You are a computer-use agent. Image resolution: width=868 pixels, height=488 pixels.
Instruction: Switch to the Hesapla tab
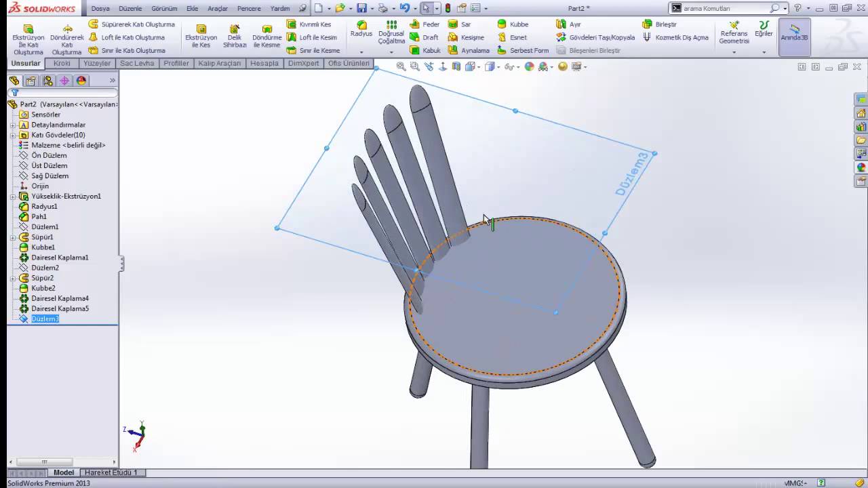point(264,63)
